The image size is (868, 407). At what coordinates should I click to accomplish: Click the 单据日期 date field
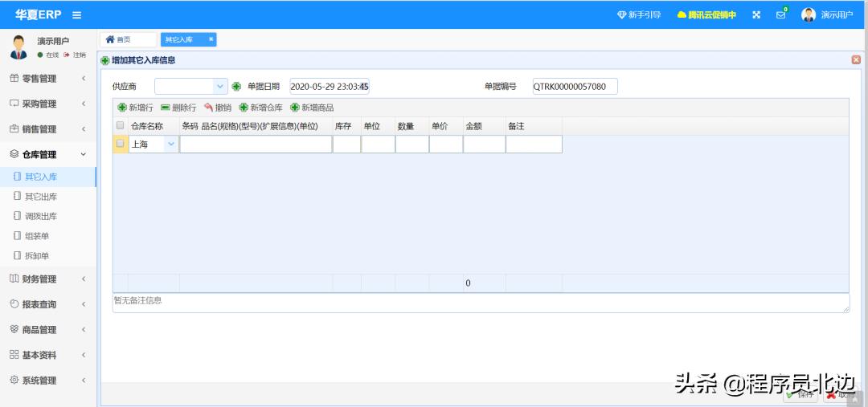(x=330, y=86)
